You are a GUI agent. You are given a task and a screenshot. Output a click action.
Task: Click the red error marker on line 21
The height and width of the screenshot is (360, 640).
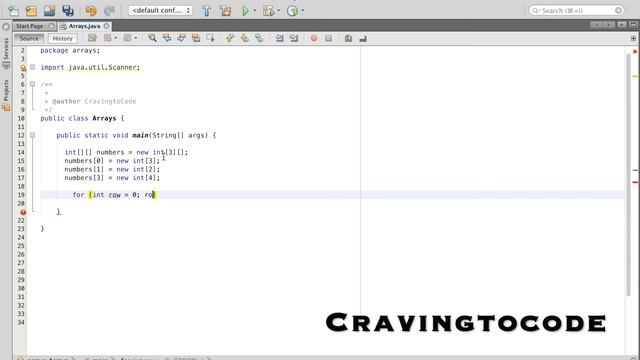tap(23, 212)
